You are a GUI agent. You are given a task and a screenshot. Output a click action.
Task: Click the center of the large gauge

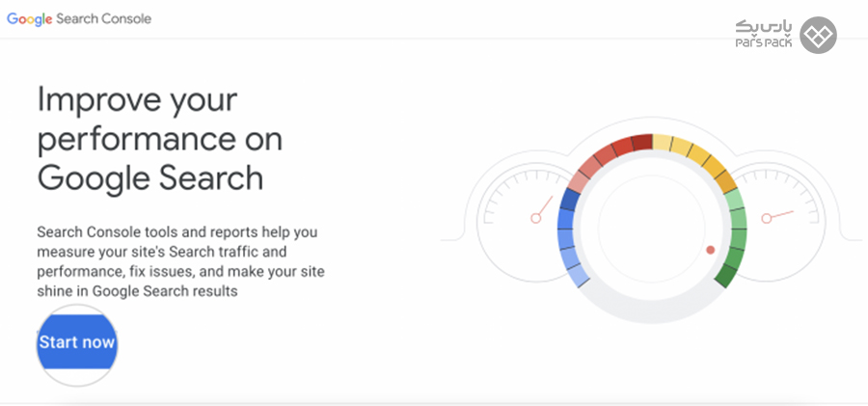pyautogui.click(x=652, y=229)
